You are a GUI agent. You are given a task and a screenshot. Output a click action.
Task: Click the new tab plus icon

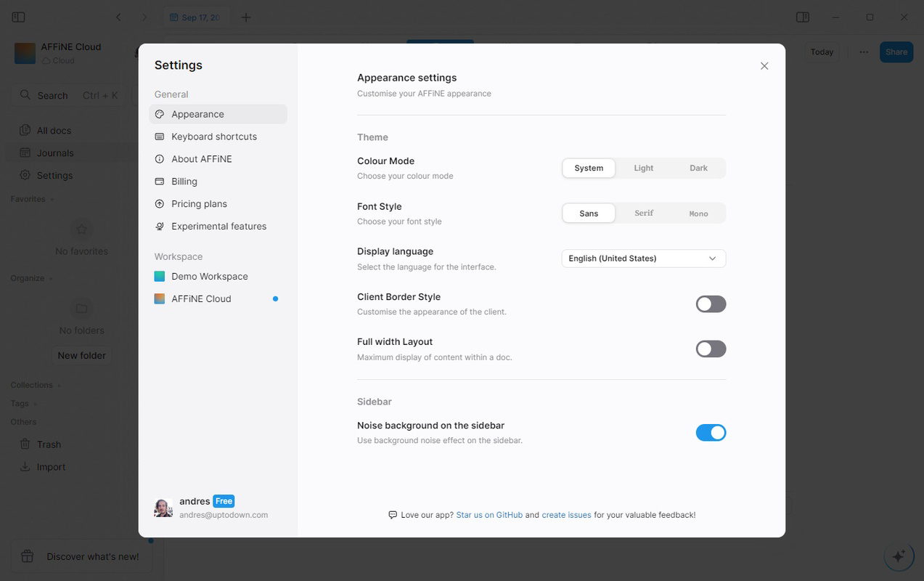click(x=246, y=17)
